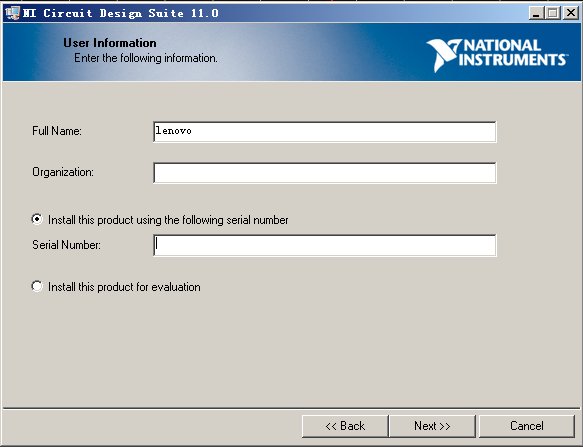Maximize the installer window
583x447 pixels.
[x=553, y=13]
